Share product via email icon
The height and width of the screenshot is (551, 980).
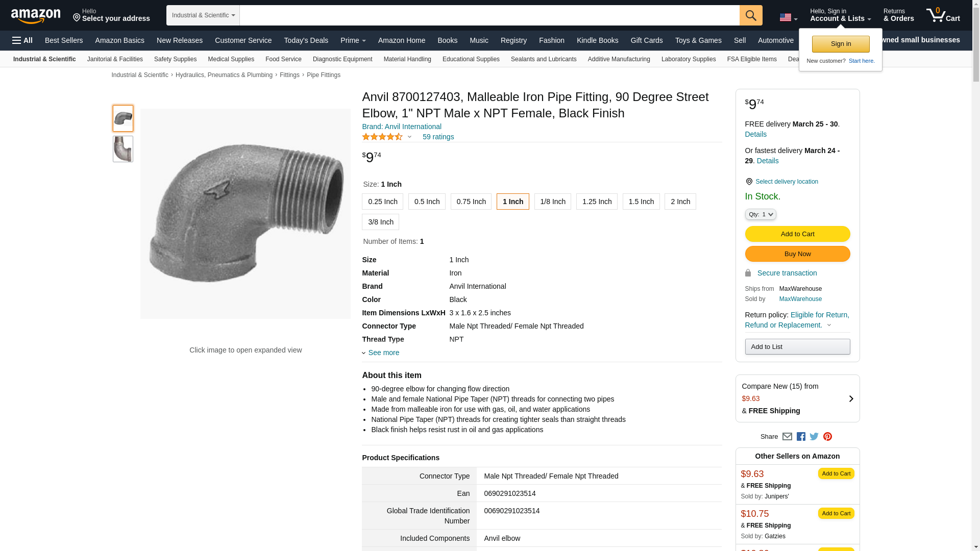pyautogui.click(x=787, y=437)
